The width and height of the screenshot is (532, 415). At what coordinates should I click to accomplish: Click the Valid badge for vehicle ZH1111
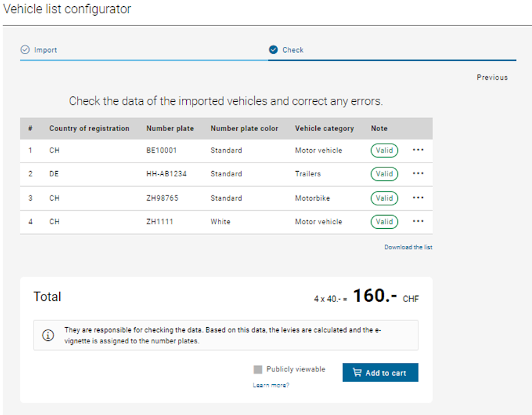tap(384, 222)
